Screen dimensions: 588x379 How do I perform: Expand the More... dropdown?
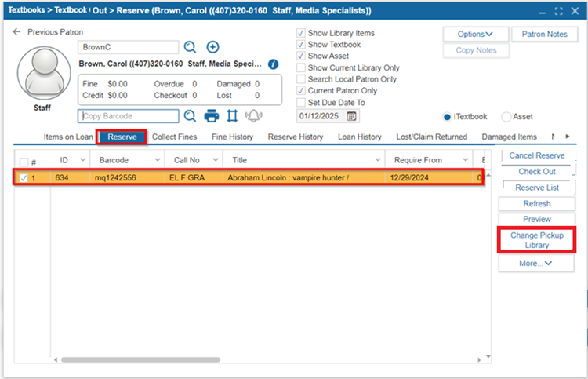pos(536,264)
